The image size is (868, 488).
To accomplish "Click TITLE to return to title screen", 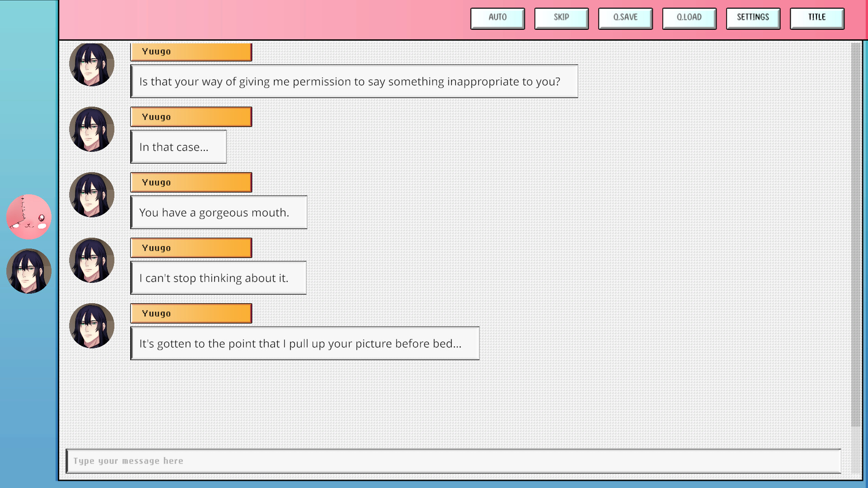I will 817,17.
